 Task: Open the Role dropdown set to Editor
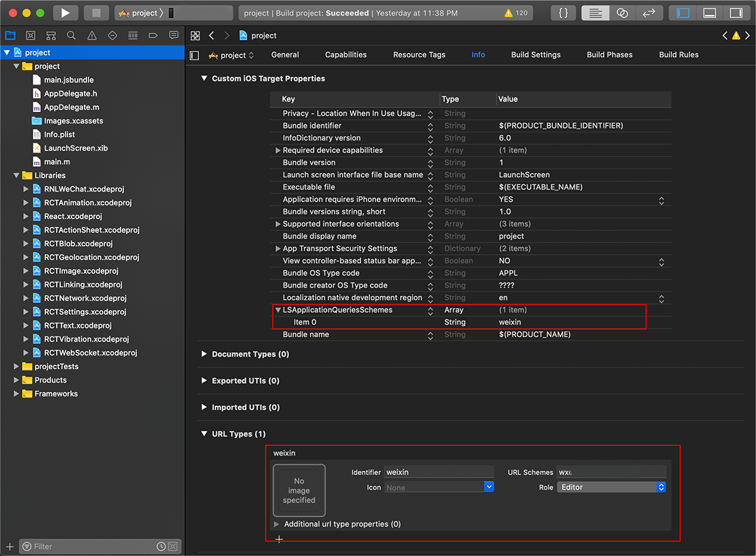611,487
